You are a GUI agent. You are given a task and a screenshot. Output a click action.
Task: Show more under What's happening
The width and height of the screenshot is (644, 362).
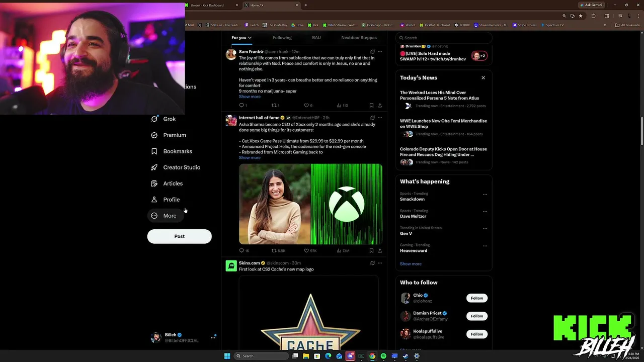click(x=411, y=264)
